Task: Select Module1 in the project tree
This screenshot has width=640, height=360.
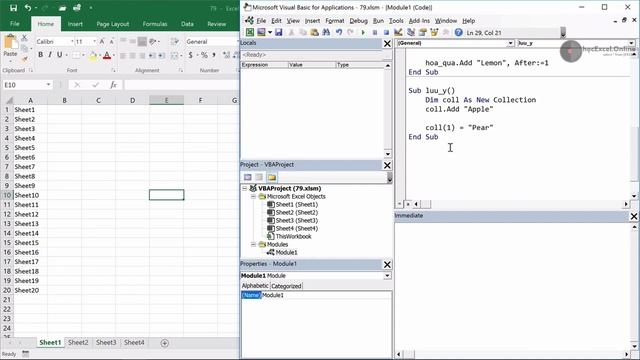Action: pos(287,253)
